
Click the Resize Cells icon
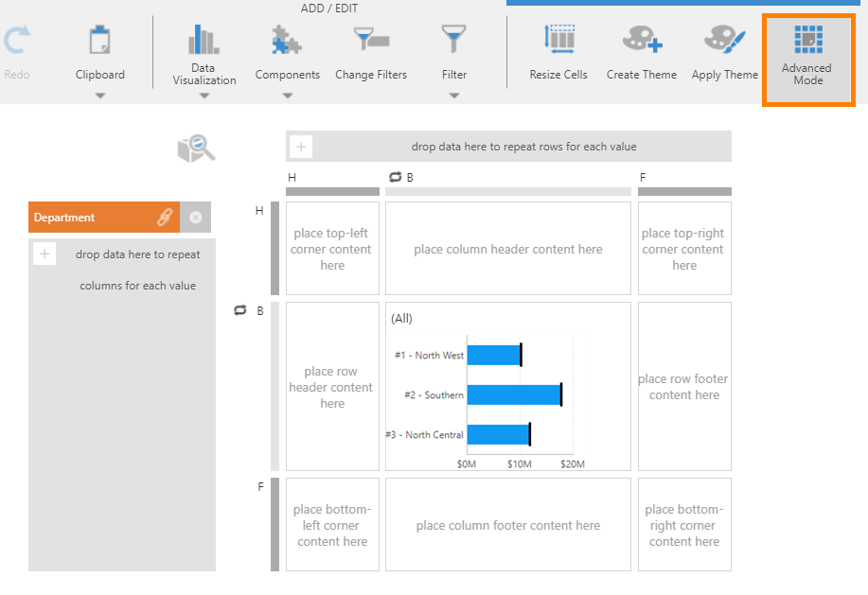[558, 40]
